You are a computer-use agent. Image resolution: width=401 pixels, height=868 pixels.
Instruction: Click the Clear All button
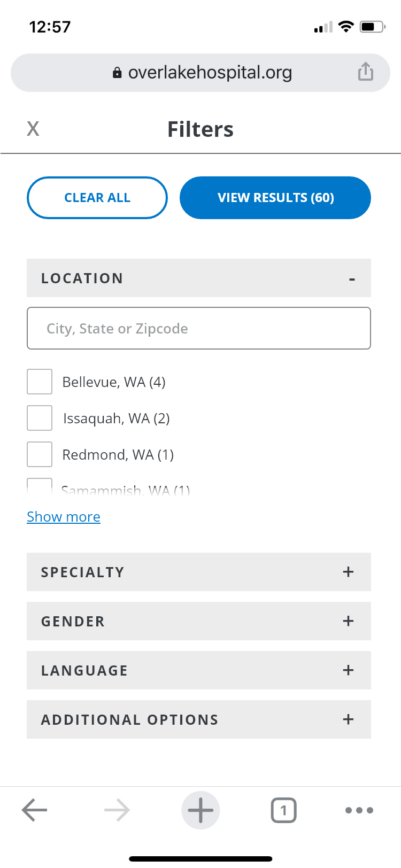click(97, 198)
